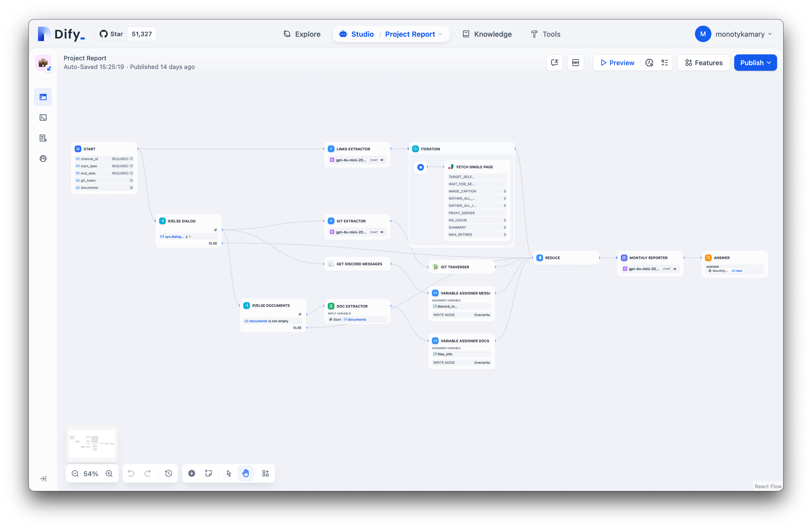Screen dimensions: 812x529
Task: Click the workflow minimap thumbnail
Action: 92,444
